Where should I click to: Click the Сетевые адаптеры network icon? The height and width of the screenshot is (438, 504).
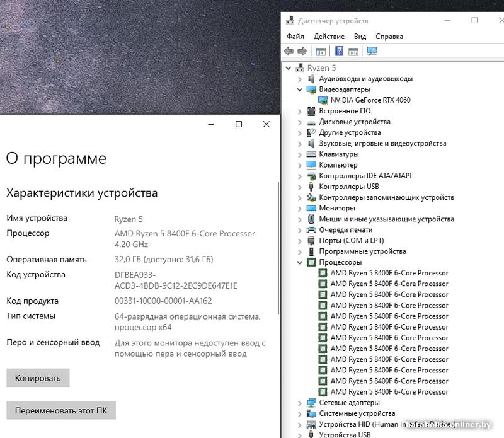311,403
